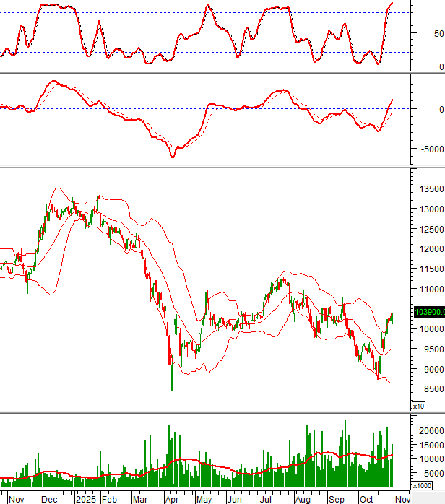Click the 20000 volume axis label
The image size is (445, 504).
coord(431,430)
